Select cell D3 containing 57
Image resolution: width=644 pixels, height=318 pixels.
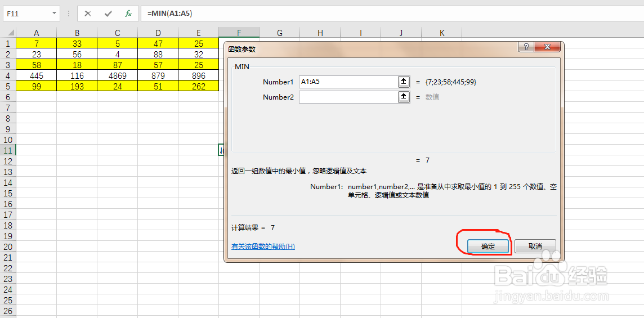[x=158, y=65]
